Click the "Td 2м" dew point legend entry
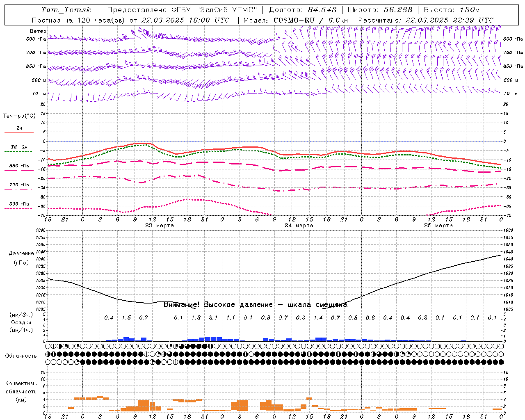The height and width of the screenshot is (420, 525). (19, 147)
